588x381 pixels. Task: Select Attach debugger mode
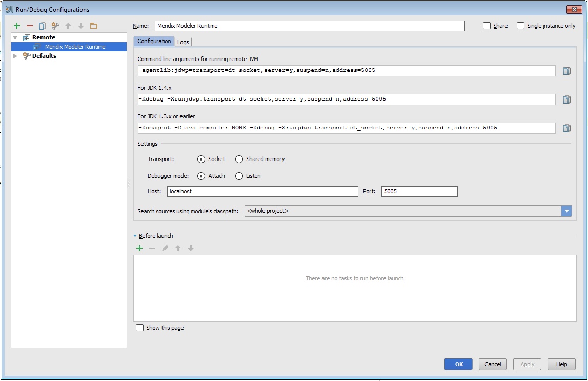click(201, 176)
